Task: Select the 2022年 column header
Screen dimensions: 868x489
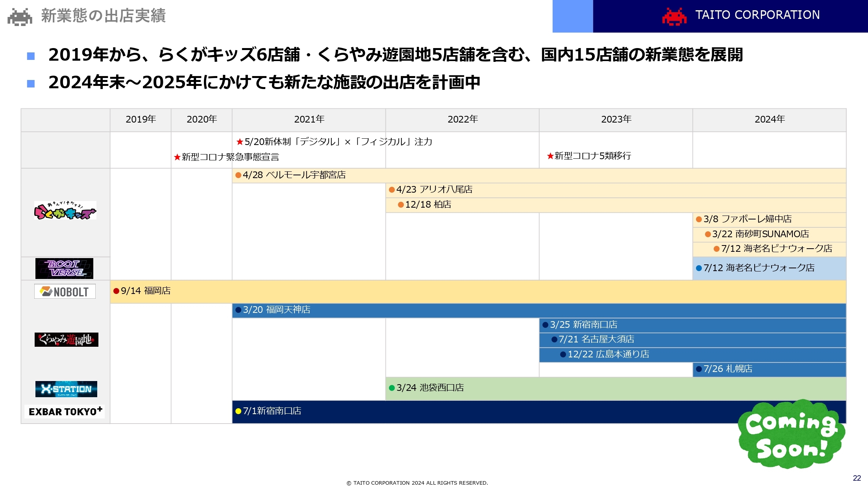Action: pos(463,120)
